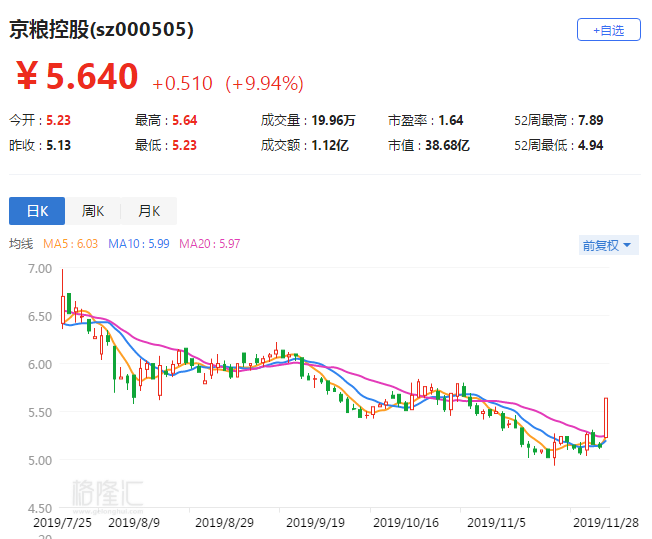
Task: Switch to the 周K weekly chart tab
Action: [93, 211]
